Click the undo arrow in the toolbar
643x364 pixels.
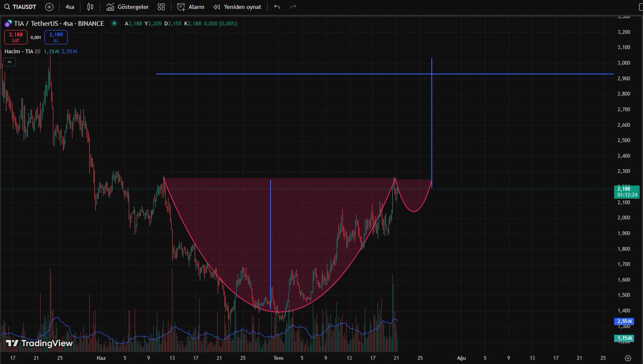[x=277, y=7]
